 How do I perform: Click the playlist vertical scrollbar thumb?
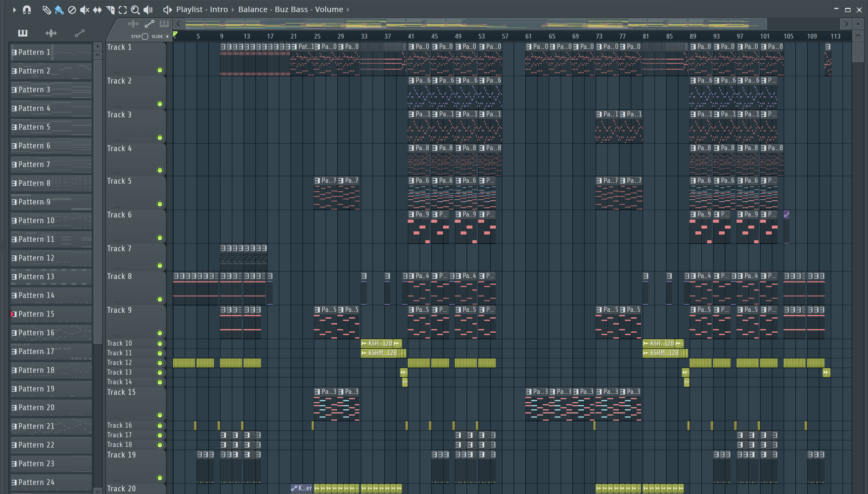point(858,52)
